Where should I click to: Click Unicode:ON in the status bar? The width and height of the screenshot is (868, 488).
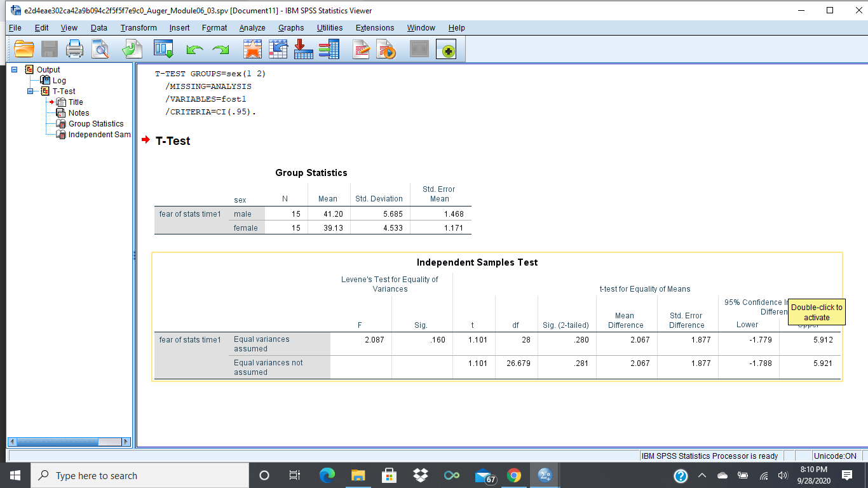pyautogui.click(x=834, y=456)
